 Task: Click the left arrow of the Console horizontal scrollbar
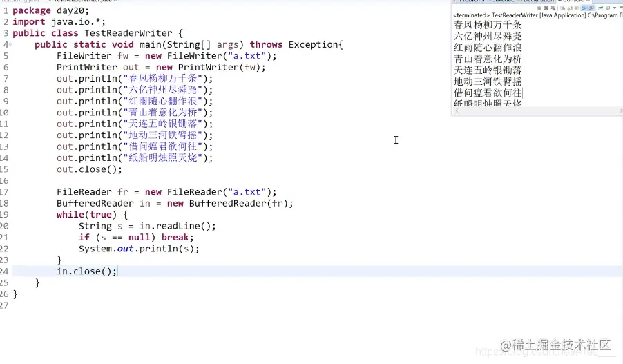[457, 111]
